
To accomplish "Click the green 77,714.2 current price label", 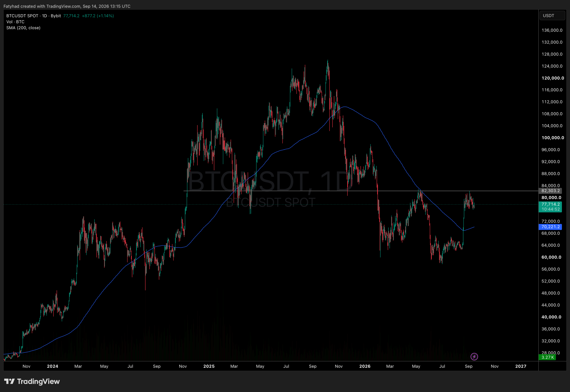I will pyautogui.click(x=550, y=204).
